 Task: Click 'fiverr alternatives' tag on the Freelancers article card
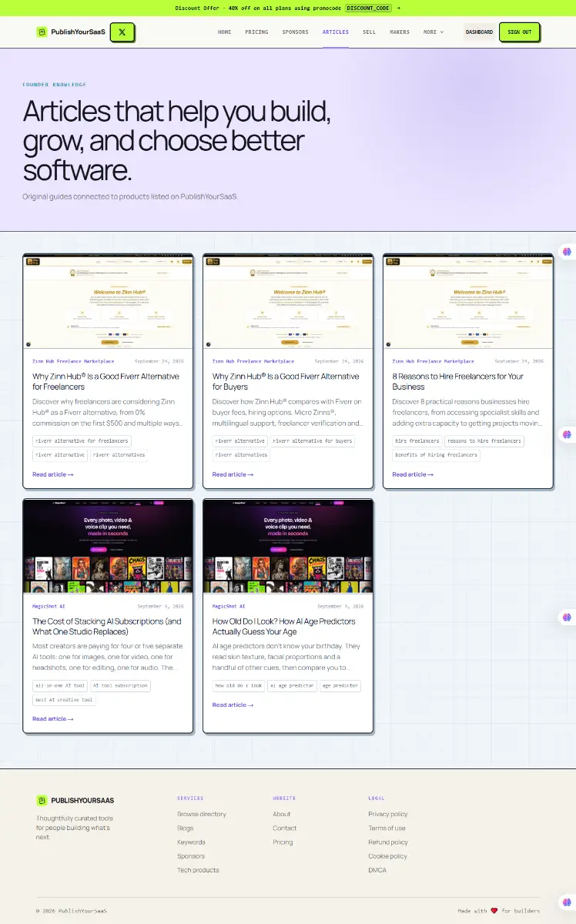click(118, 455)
